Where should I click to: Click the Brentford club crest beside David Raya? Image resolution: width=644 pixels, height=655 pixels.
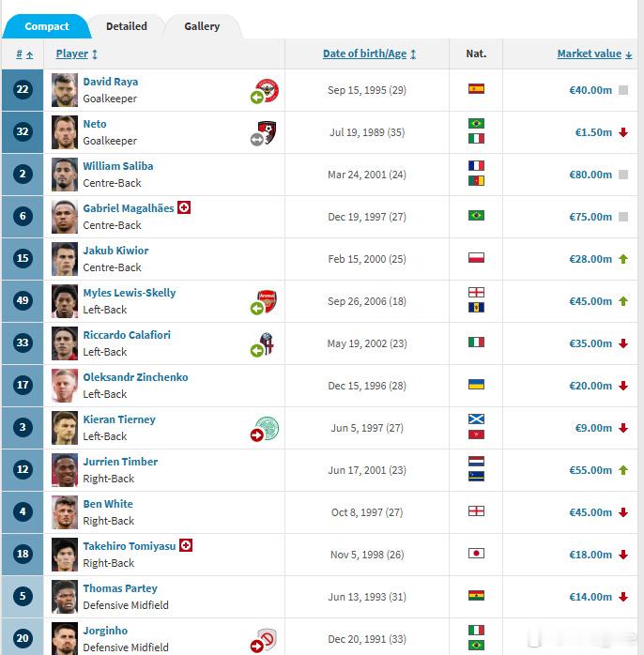pos(268,89)
